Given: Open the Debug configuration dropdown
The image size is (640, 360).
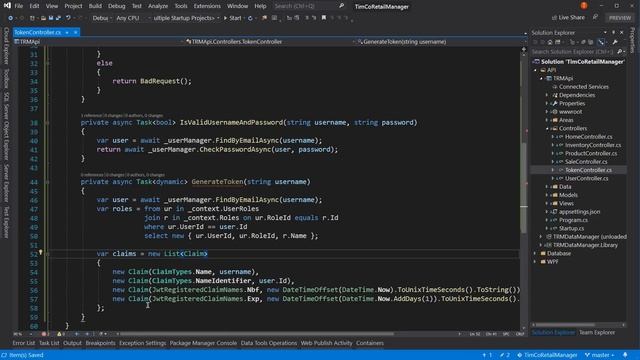Looking at the screenshot, I should point(101,18).
